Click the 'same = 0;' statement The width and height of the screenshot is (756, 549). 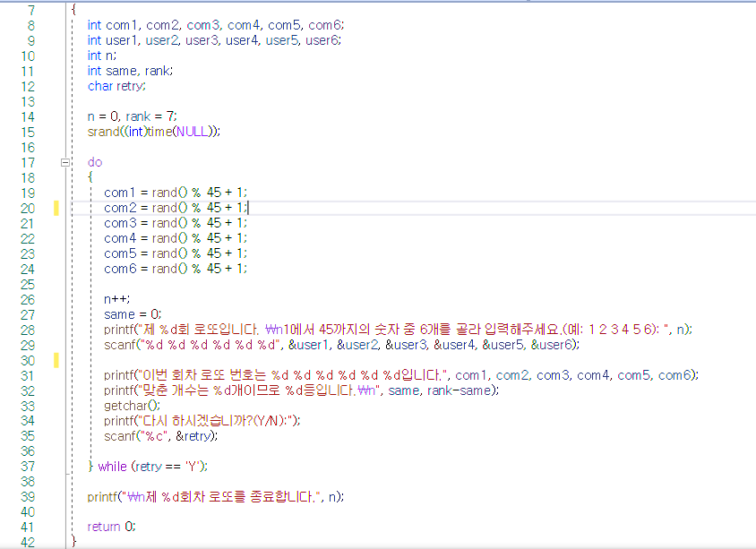click(x=133, y=314)
